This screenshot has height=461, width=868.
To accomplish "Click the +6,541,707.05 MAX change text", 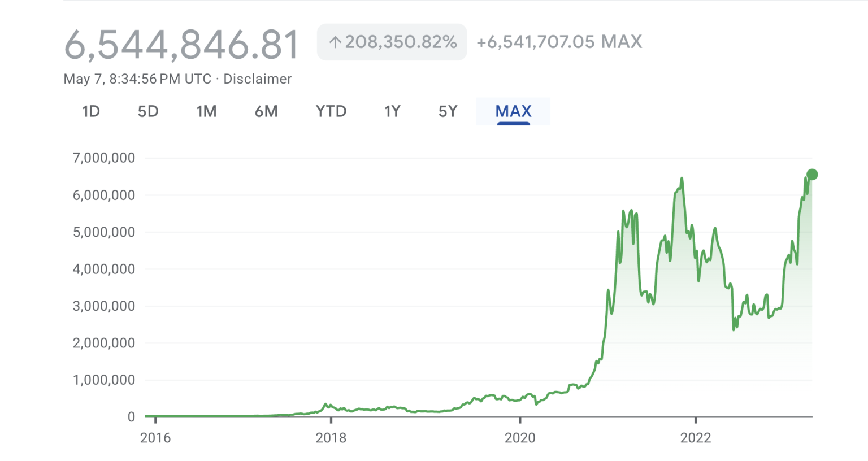I will click(559, 42).
